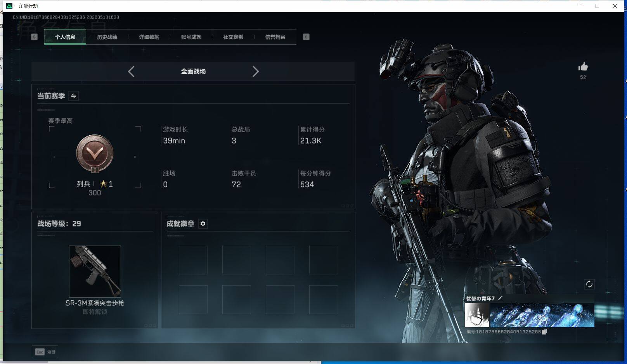The height and width of the screenshot is (364, 627).
Task: Click the 当前赛季 heading text
Action: (51, 96)
